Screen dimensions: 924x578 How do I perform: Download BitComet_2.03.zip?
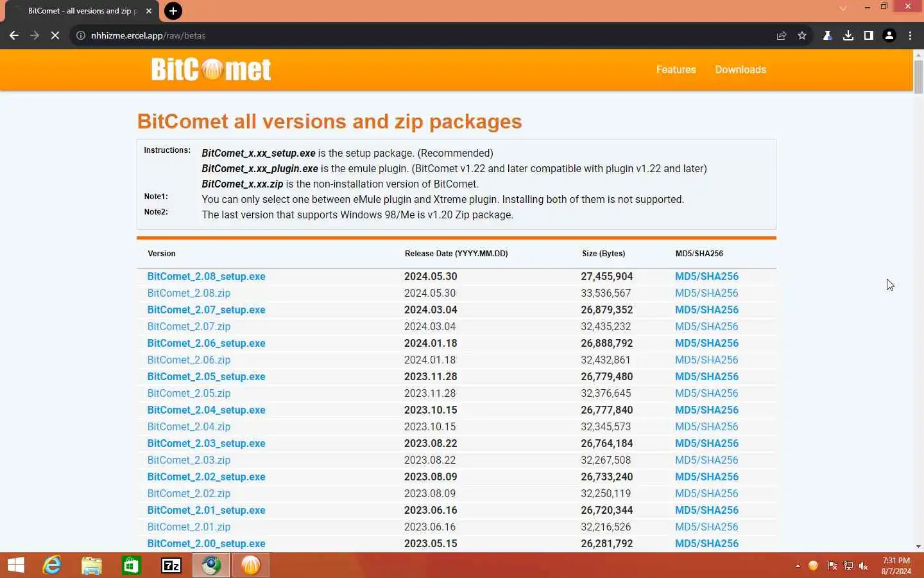tap(189, 460)
